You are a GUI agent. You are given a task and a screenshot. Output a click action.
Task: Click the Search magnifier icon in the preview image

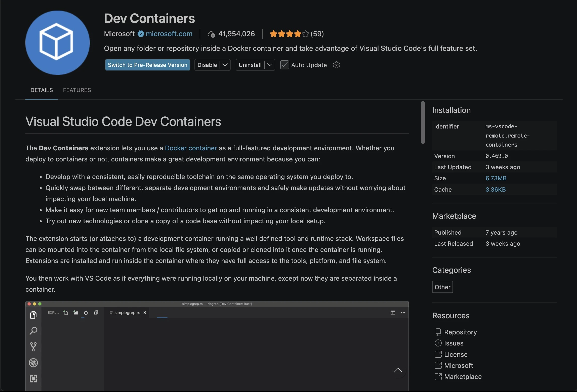click(33, 331)
